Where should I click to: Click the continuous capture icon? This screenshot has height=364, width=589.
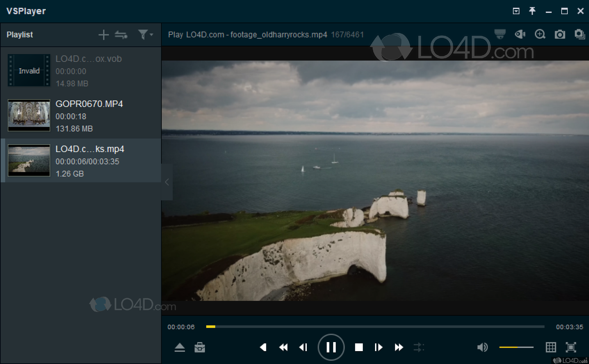tap(579, 34)
